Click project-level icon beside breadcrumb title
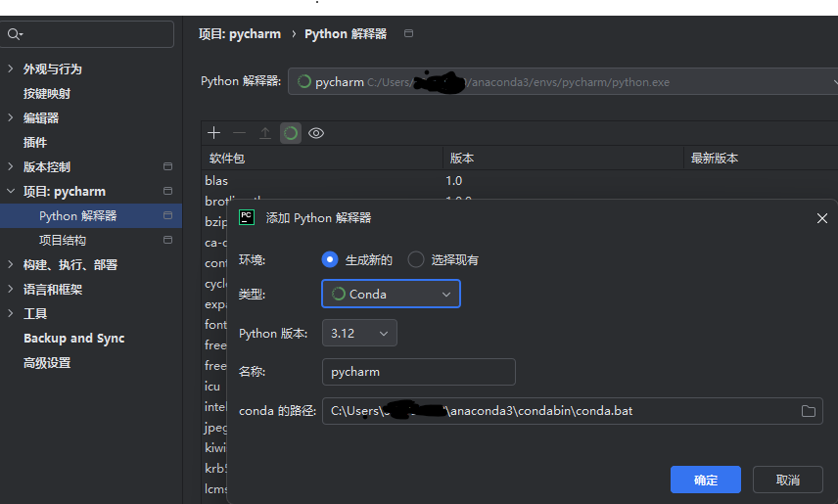Viewport: 838px width, 504px height. (x=408, y=33)
